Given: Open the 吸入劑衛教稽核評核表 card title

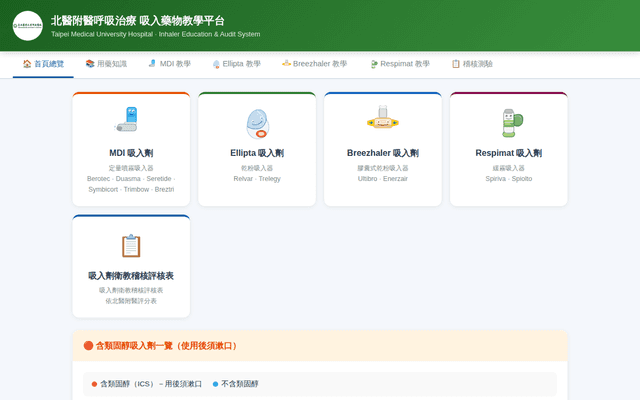Looking at the screenshot, I should point(131,276).
